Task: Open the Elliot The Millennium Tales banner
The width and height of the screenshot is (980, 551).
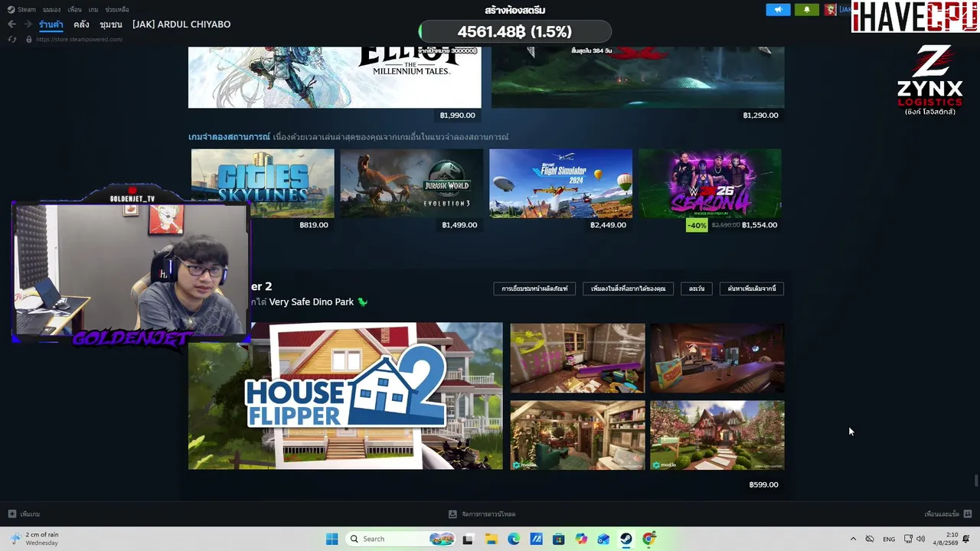Action: [x=335, y=77]
